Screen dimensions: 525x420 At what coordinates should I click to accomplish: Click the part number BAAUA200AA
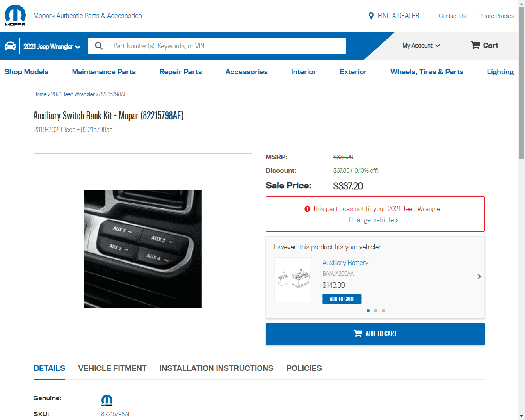coord(338,274)
